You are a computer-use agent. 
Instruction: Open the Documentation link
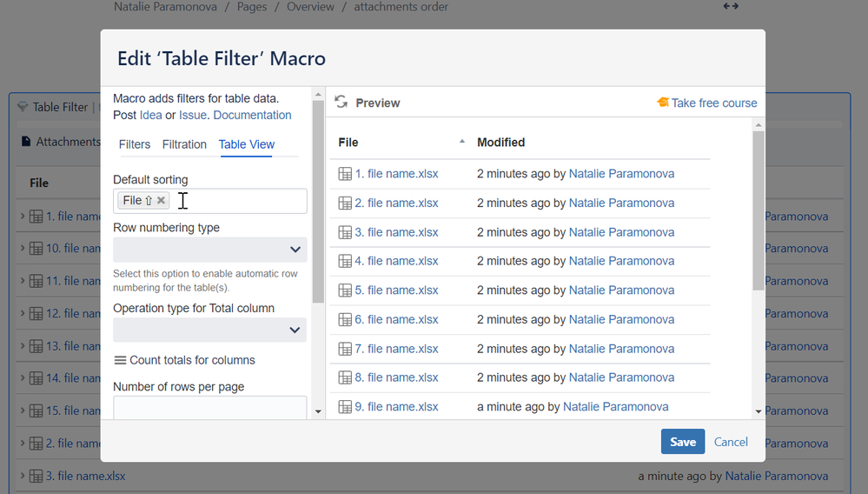(253, 115)
